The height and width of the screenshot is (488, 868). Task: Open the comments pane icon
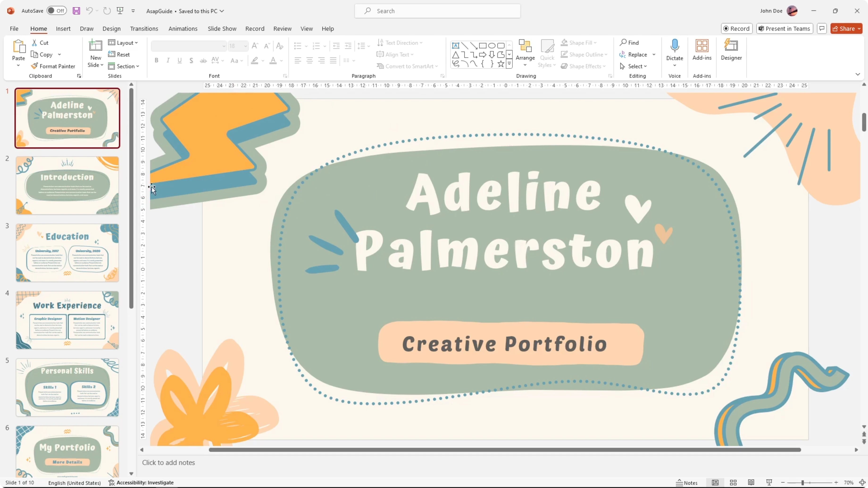point(822,29)
